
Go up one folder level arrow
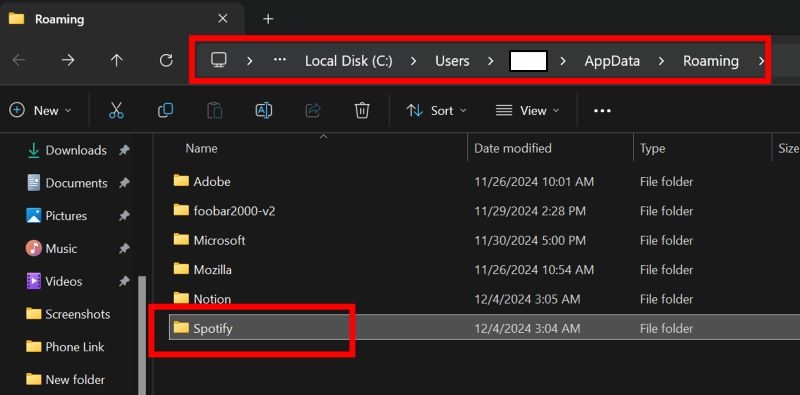click(117, 61)
